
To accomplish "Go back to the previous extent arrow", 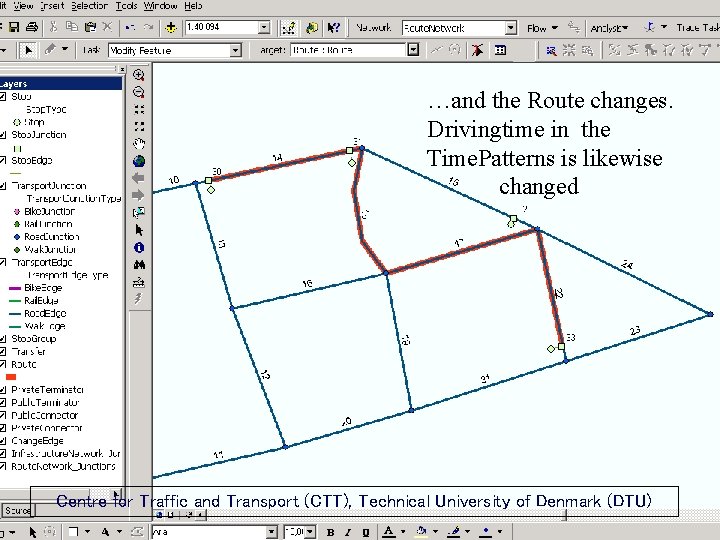I will pos(138,178).
